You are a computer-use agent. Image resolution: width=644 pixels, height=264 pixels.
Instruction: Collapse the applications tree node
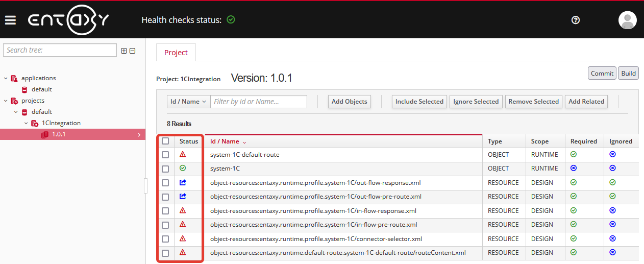click(x=6, y=78)
